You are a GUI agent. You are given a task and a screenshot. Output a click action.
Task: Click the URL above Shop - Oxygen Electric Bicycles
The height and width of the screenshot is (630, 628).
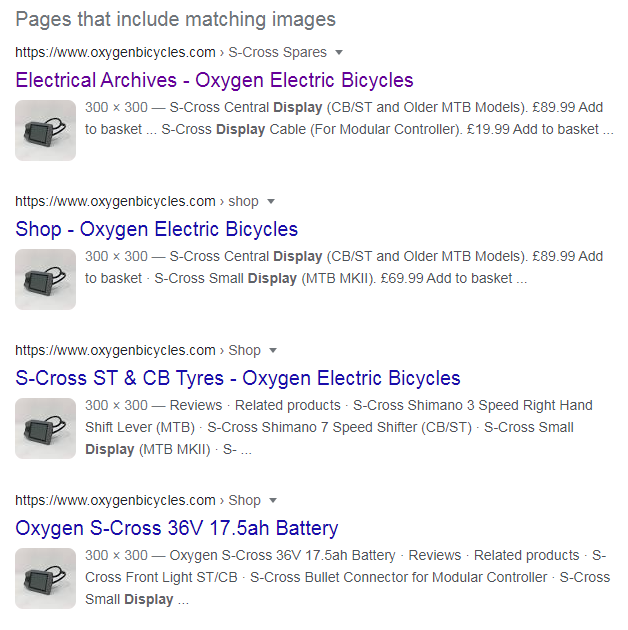pyautogui.click(x=136, y=201)
